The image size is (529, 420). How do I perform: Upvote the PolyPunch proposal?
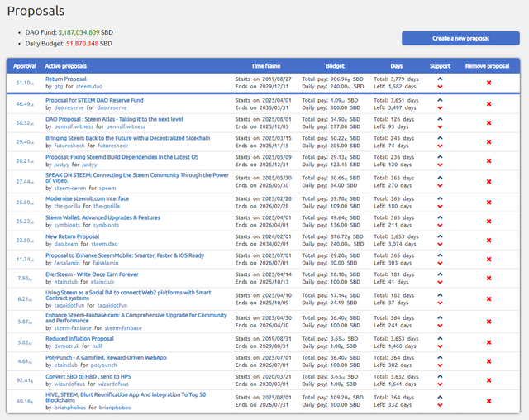tap(440, 358)
